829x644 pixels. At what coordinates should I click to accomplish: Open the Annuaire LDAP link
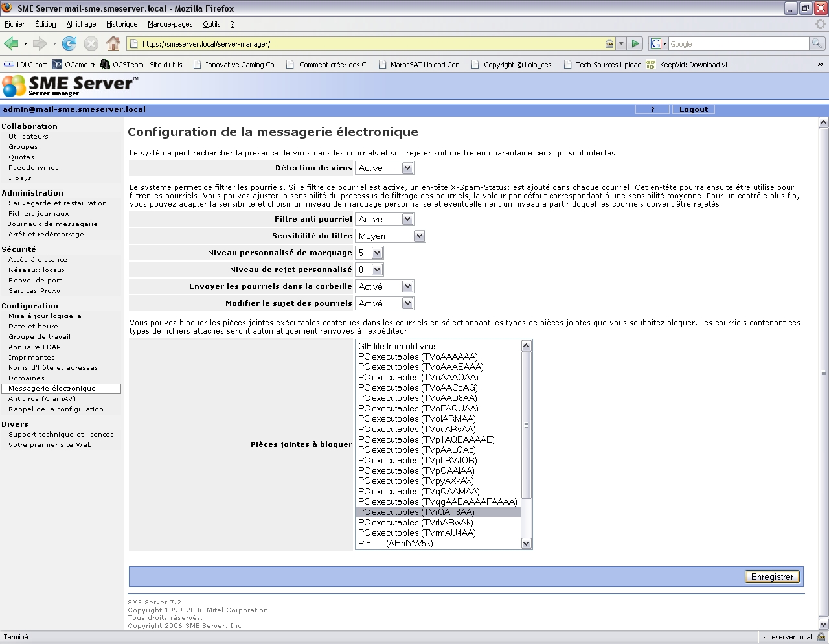[34, 347]
